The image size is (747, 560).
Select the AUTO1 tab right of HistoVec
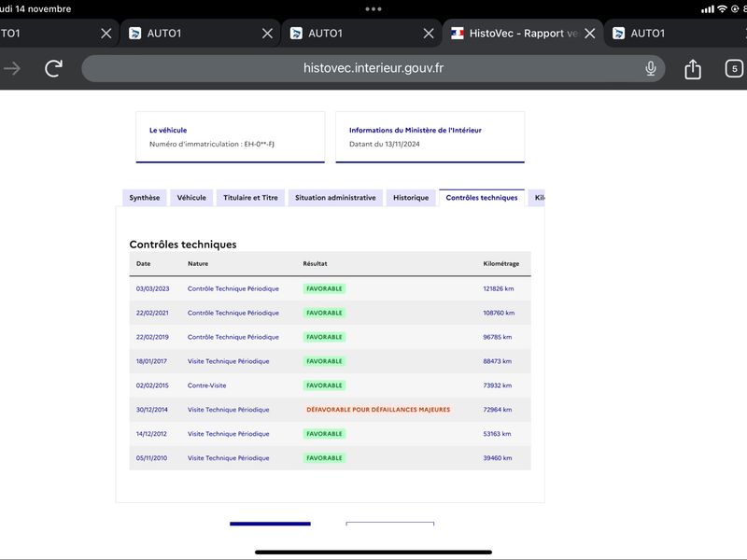(x=674, y=34)
